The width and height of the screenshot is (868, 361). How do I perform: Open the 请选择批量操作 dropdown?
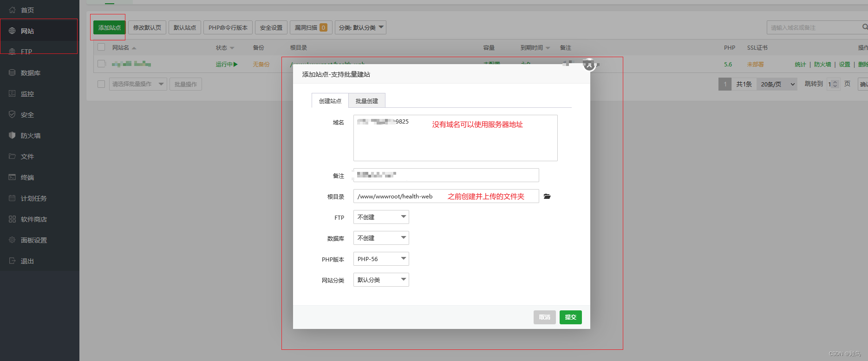(x=138, y=84)
